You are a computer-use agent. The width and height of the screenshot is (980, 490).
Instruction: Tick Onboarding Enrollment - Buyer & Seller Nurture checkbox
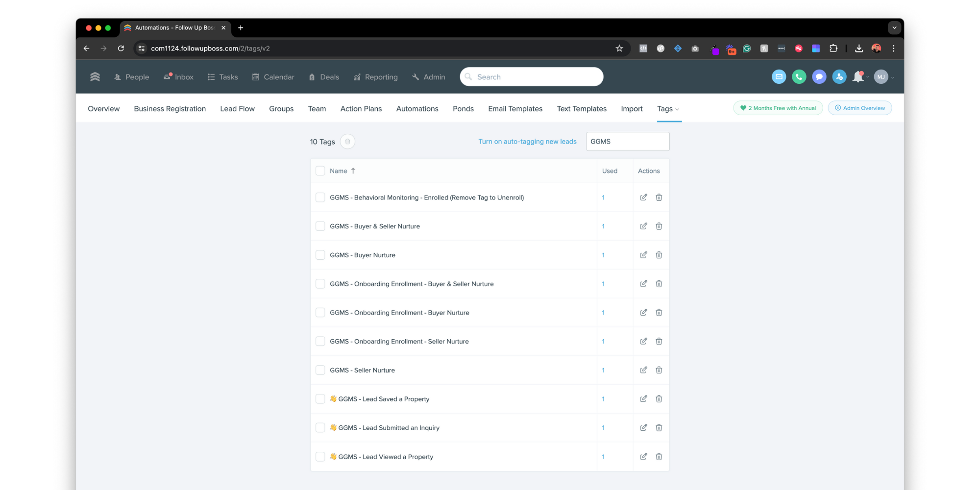[320, 284]
